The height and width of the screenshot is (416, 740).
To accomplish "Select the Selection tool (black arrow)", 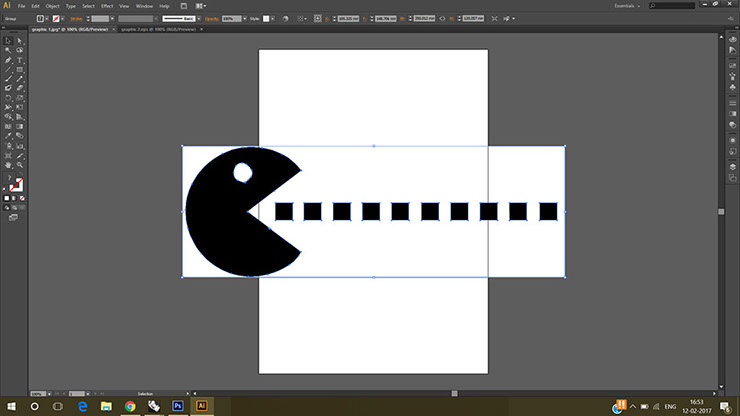I will (8, 41).
